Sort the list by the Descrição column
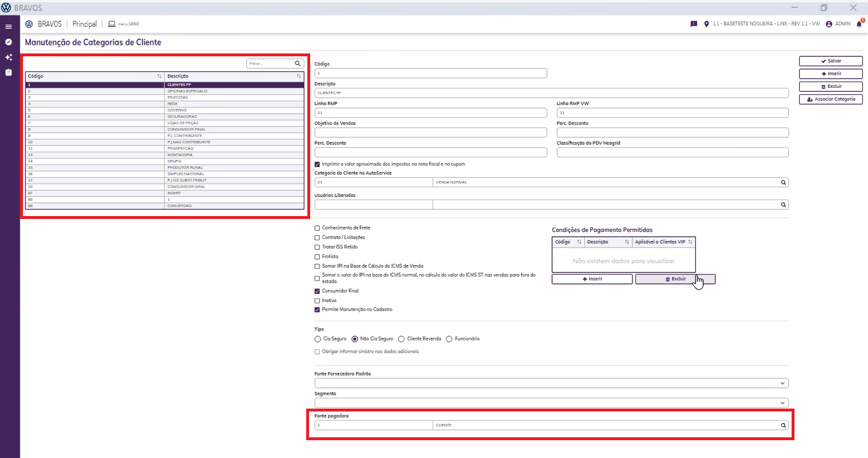868x458 pixels. (299, 76)
